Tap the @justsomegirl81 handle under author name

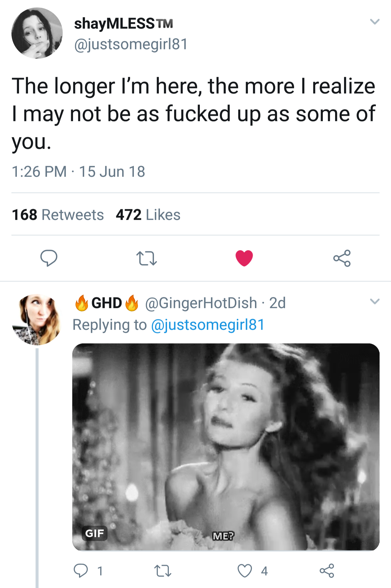131,44
